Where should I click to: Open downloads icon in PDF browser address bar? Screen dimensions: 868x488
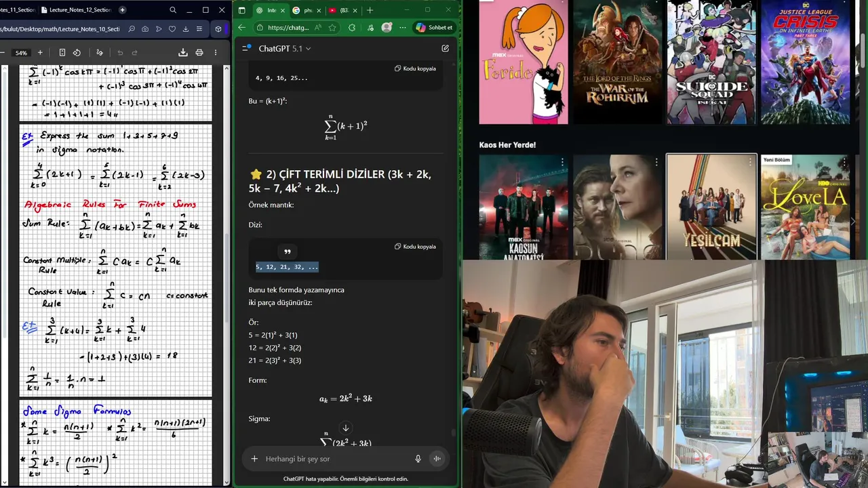click(186, 29)
